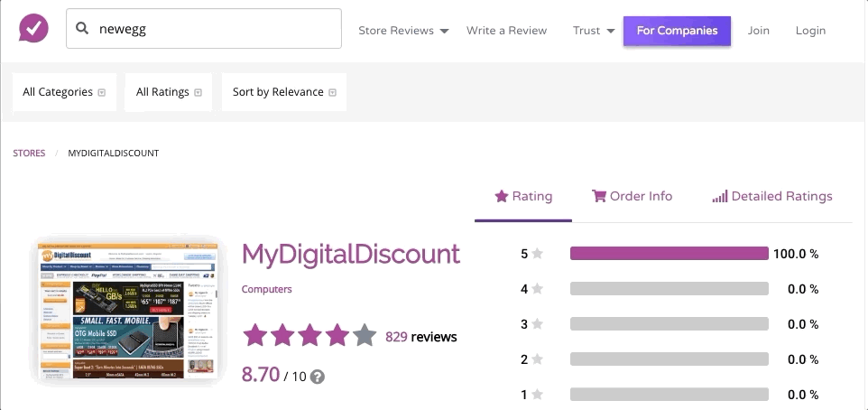Click the grey fifth rating star
Screen dimensions: 868x410
(x=365, y=335)
